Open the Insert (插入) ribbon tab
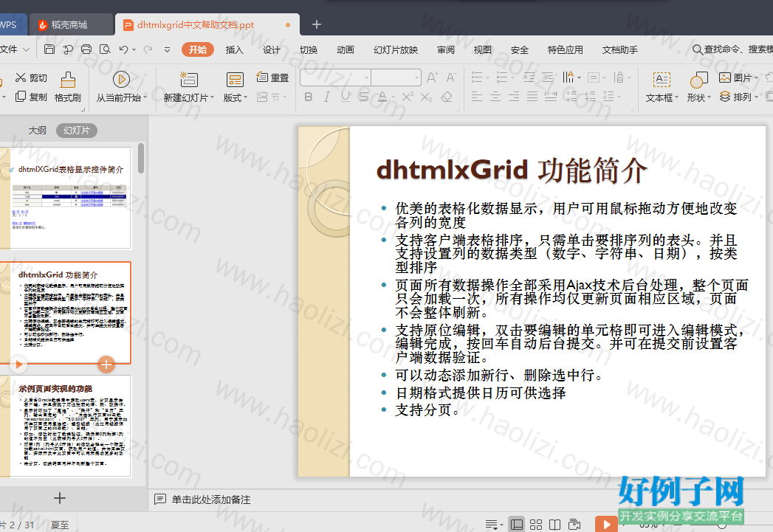 (234, 49)
